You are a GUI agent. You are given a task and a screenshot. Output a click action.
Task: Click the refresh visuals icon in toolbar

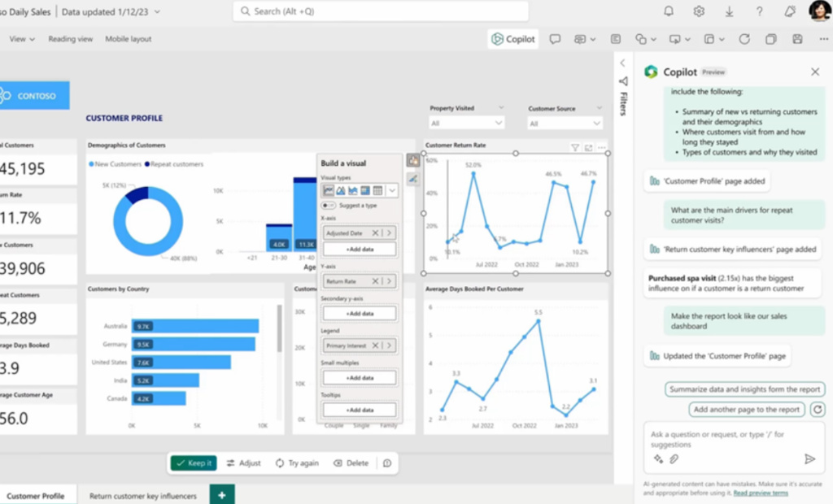pyautogui.click(x=744, y=39)
